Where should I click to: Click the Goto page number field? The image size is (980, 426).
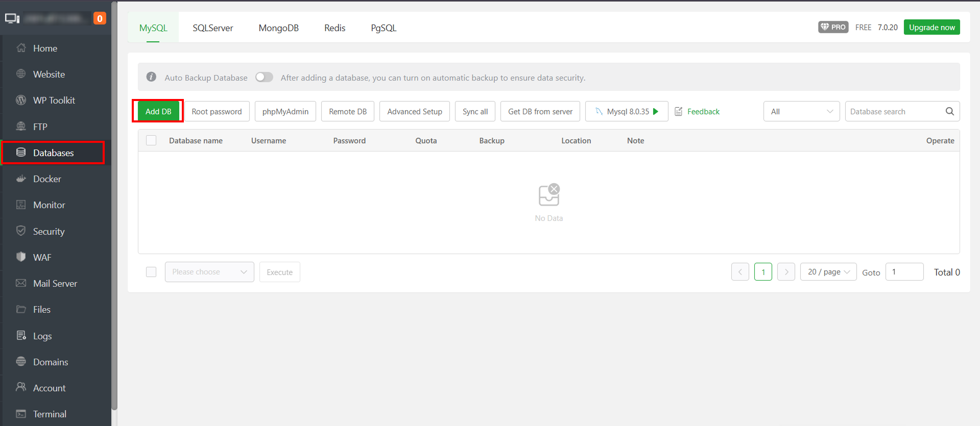tap(904, 272)
